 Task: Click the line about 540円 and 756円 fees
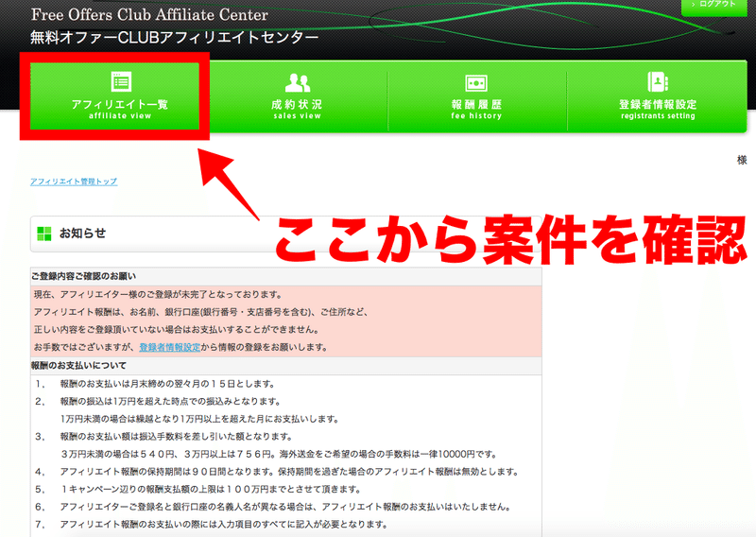[x=279, y=454]
